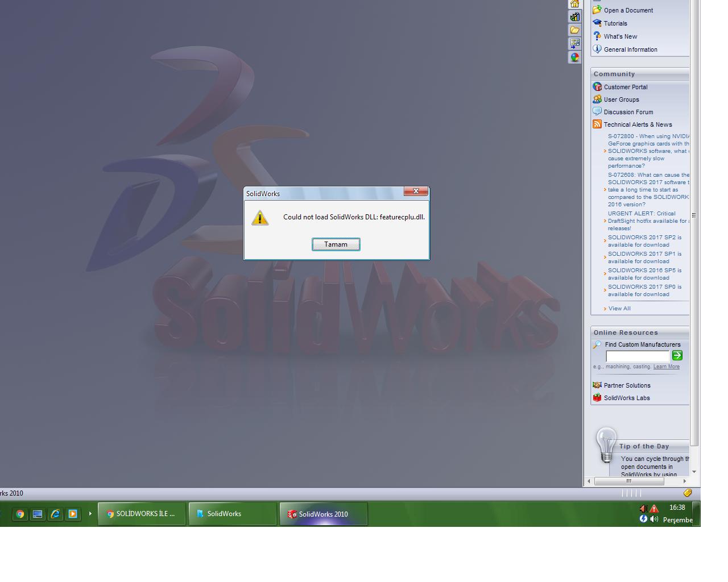Open the SolidWorks Resources home tab
The height and width of the screenshot is (582, 728).
coord(575,4)
